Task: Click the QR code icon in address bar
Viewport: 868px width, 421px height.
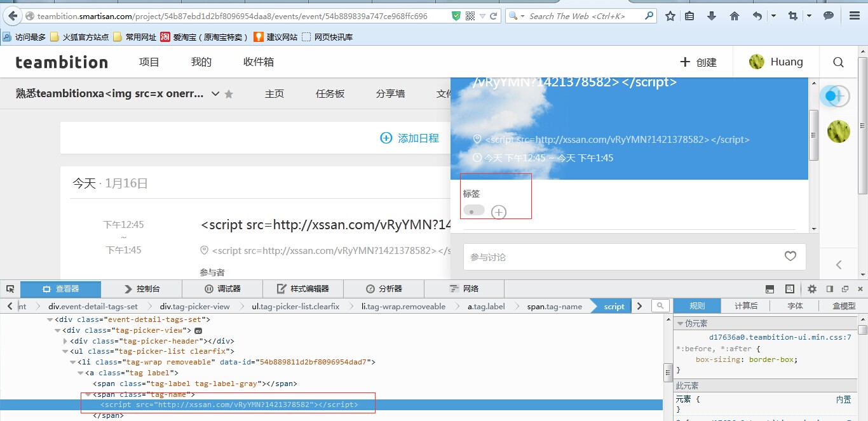Action: [x=470, y=16]
